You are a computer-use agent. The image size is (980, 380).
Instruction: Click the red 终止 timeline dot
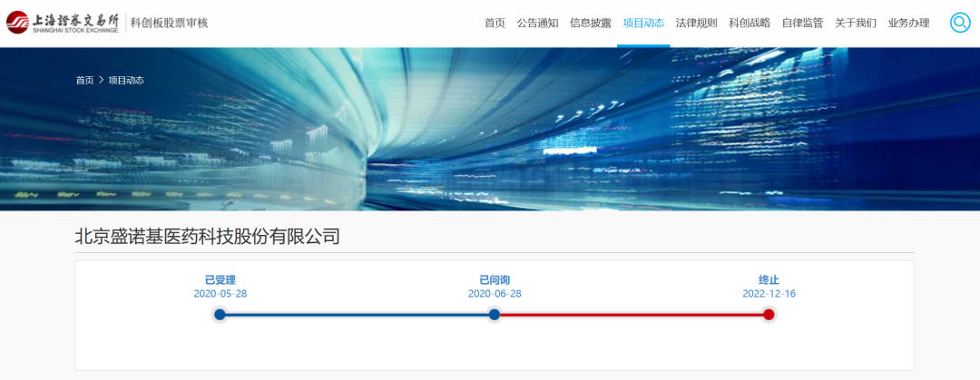click(769, 315)
